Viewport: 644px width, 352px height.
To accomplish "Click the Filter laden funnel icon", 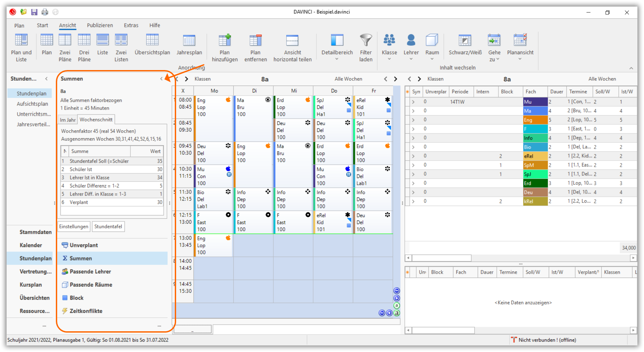I will point(366,41).
